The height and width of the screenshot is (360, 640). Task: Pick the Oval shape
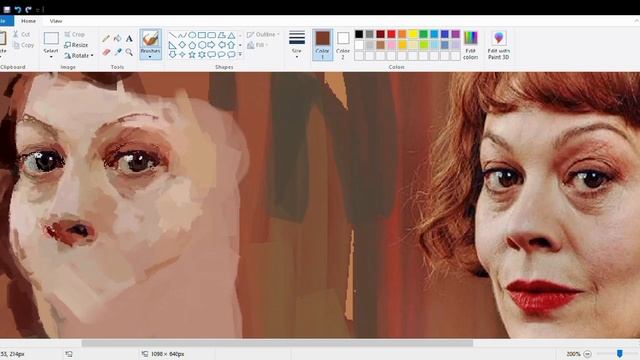[192, 36]
